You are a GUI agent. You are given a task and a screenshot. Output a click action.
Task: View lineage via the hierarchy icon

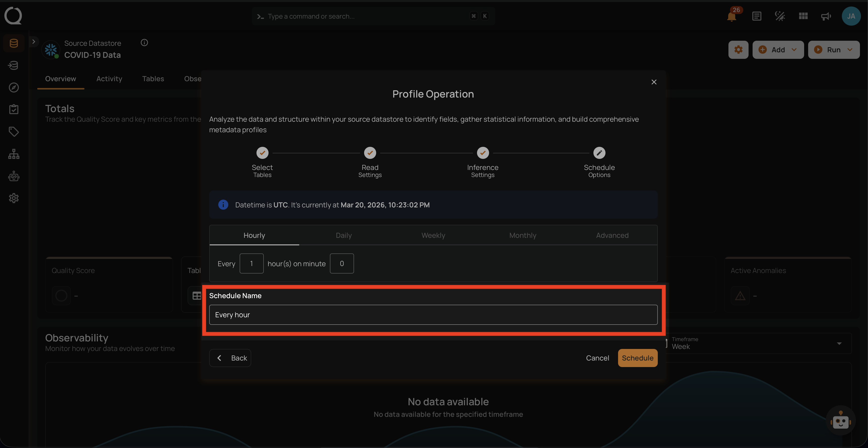[14, 154]
